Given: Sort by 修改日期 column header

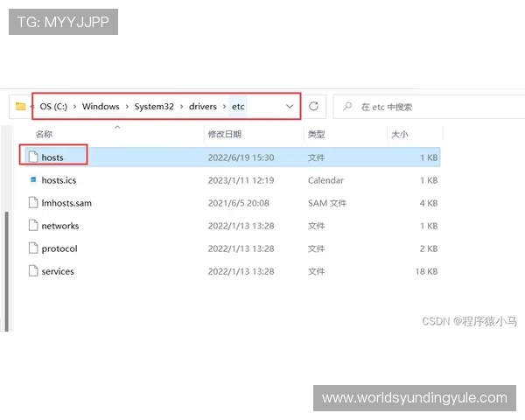Looking at the screenshot, I should (225, 134).
